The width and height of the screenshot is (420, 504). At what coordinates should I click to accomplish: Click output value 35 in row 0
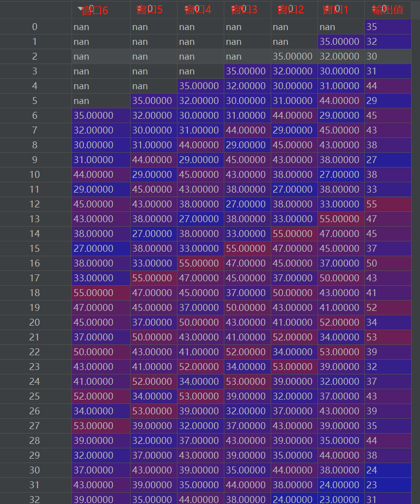coord(388,27)
